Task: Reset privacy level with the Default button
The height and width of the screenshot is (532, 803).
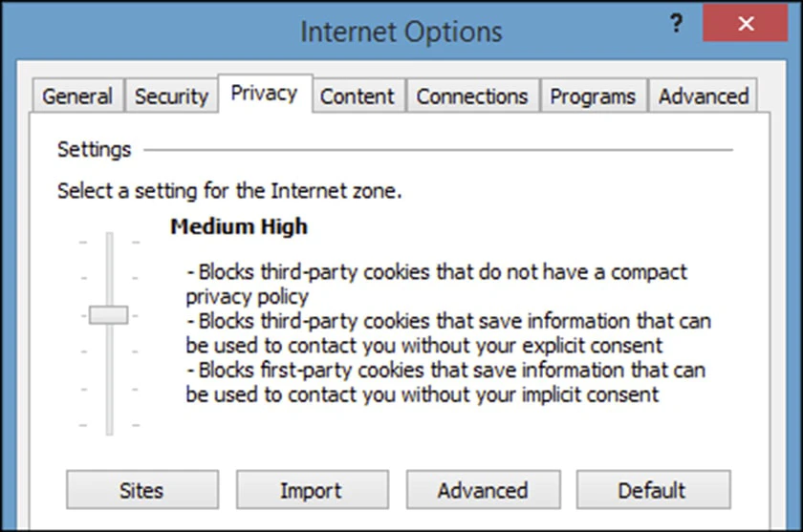Action: [653, 490]
